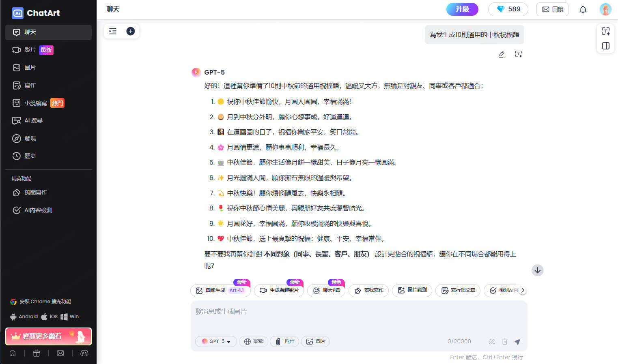This screenshot has height=364, width=618.
Task: Click the 升級 upgrade button
Action: pos(462,9)
